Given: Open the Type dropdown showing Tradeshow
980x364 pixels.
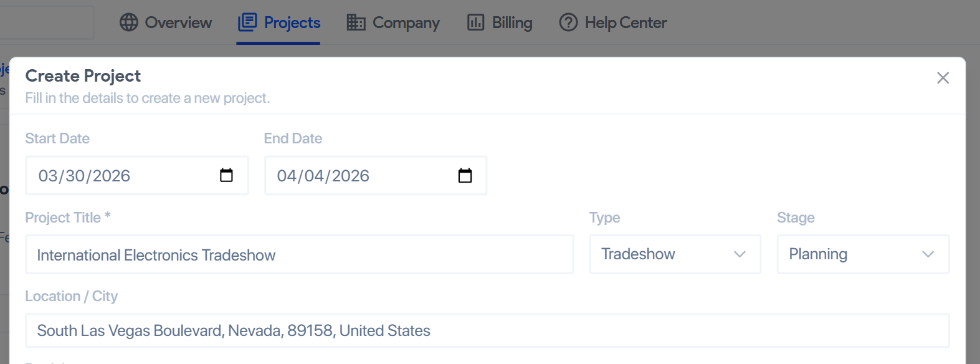Looking at the screenshot, I should click(675, 254).
